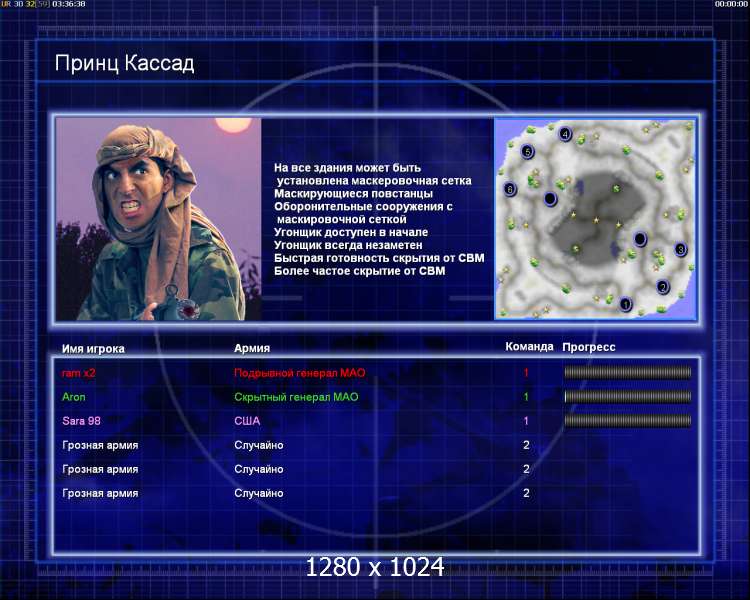Click team number in ram x2 row
This screenshot has width=750, height=600.
[526, 373]
